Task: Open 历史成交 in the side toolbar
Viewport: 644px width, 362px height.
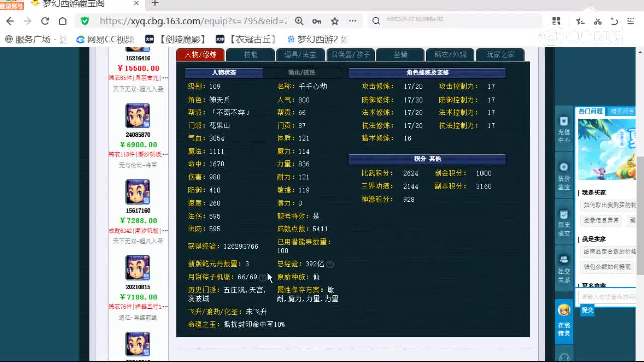Action: (563, 223)
